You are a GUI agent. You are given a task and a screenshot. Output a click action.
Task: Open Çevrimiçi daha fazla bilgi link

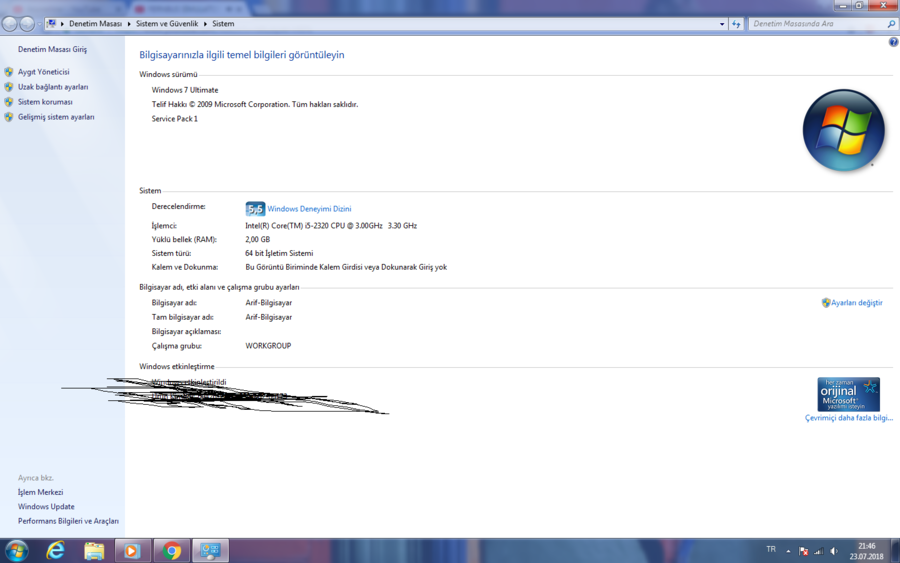[x=849, y=418]
